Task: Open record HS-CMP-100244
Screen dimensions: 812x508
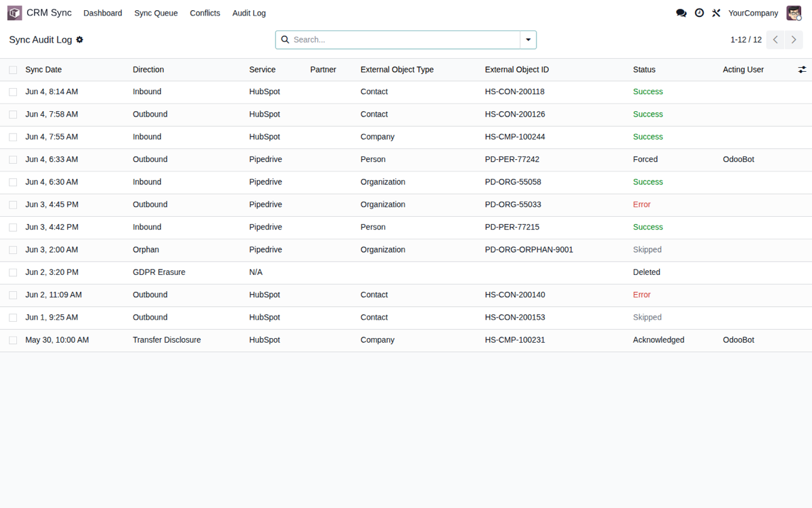Action: pyautogui.click(x=515, y=137)
